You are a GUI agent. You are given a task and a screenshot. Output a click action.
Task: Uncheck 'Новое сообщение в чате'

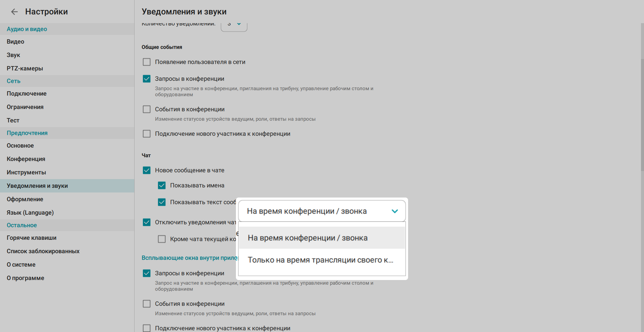pos(147,170)
